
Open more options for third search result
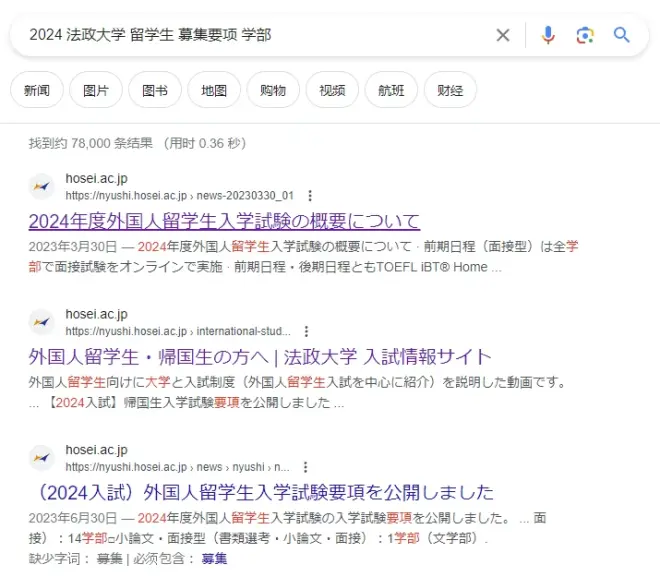(x=305, y=468)
